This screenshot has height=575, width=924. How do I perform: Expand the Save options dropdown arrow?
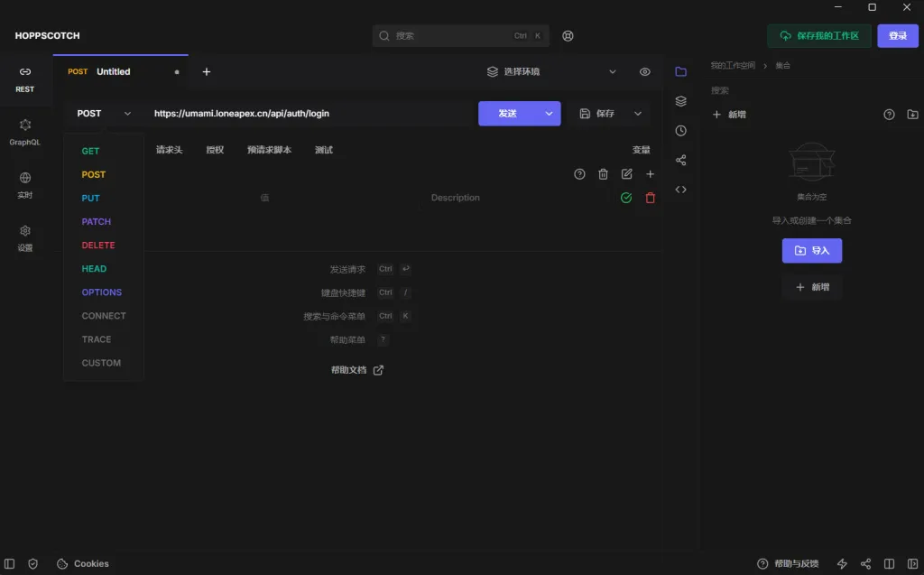click(x=638, y=114)
